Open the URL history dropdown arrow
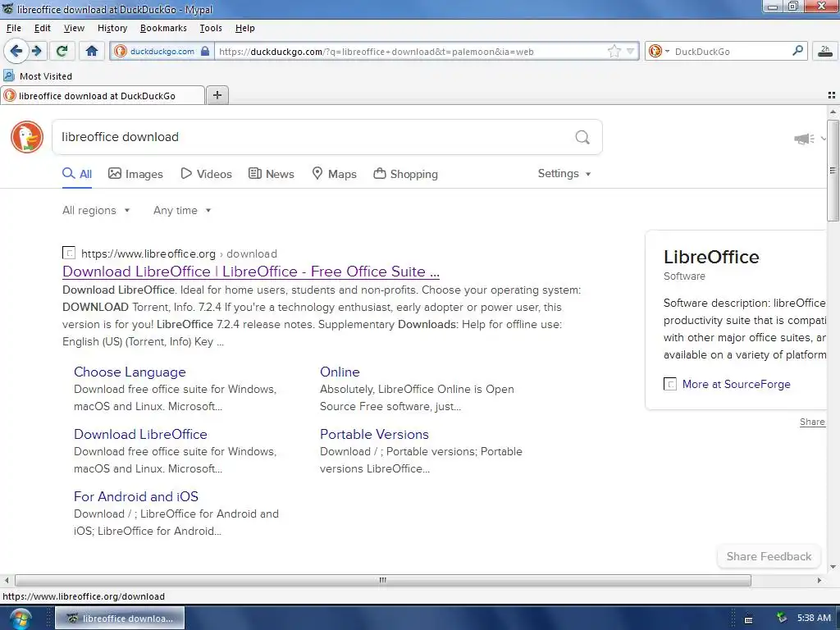This screenshot has height=630, width=840. point(631,52)
